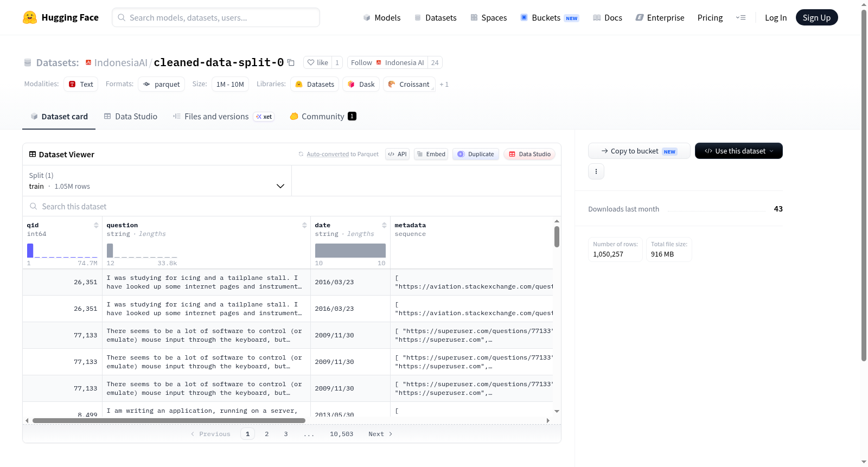The height and width of the screenshot is (467, 868).
Task: Click the Hugging Face logo emoji
Action: (x=30, y=17)
